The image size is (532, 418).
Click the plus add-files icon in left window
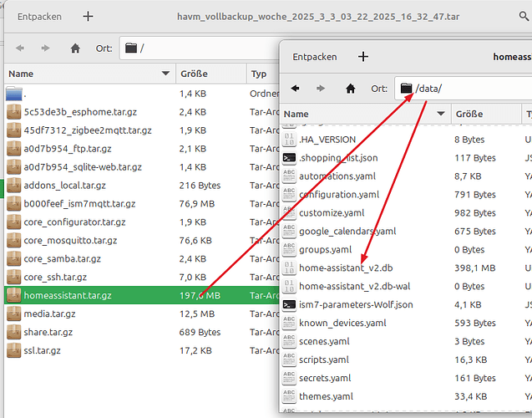[89, 16]
